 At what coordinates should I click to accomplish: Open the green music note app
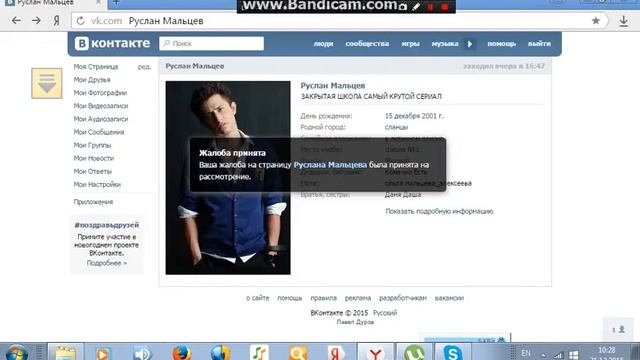pyautogui.click(x=259, y=353)
